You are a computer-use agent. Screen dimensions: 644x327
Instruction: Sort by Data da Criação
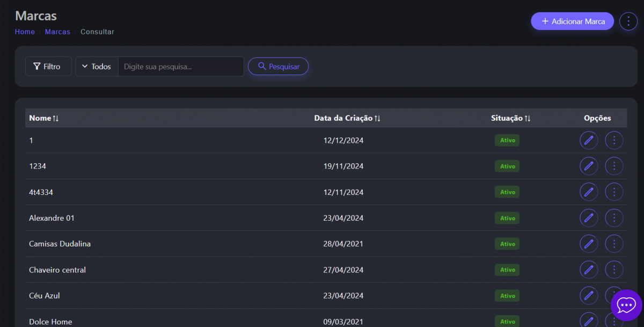[x=347, y=118]
